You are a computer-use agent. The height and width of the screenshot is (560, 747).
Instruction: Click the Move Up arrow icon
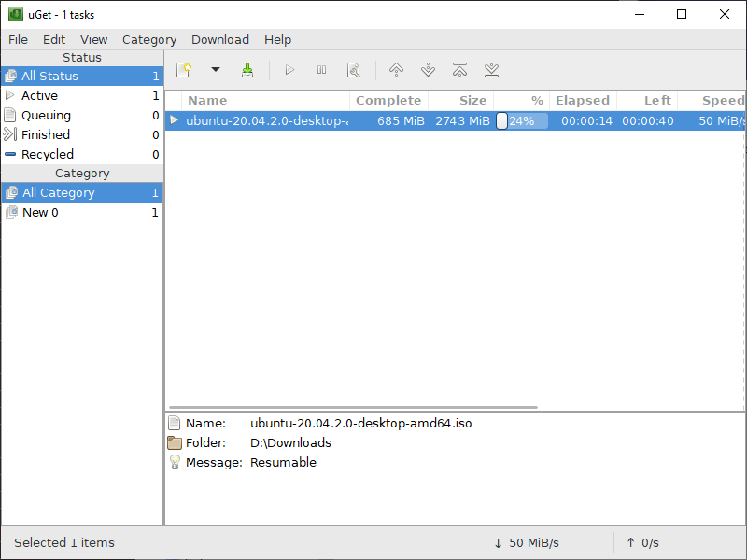click(396, 70)
